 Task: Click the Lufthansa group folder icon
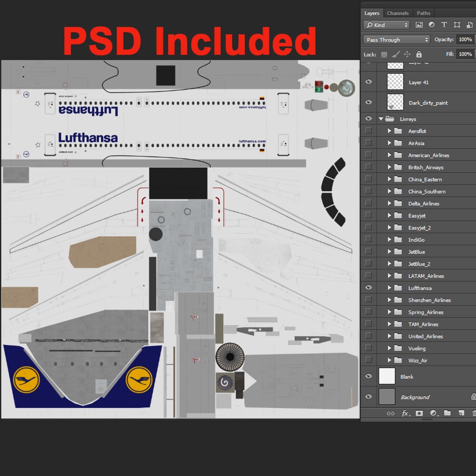[398, 288]
